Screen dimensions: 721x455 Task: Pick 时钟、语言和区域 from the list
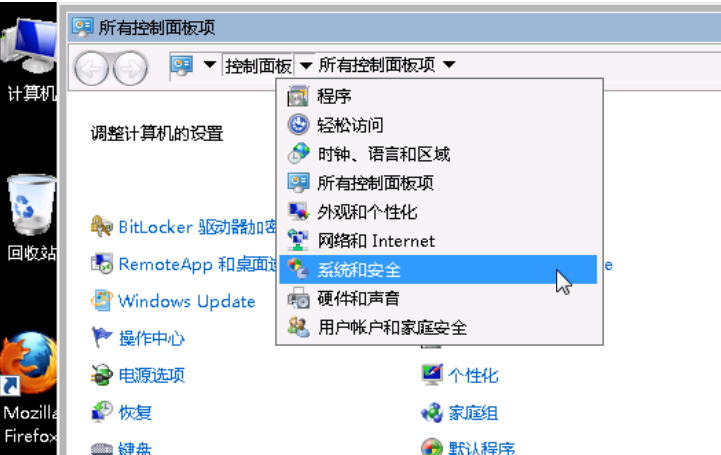[x=438, y=154]
